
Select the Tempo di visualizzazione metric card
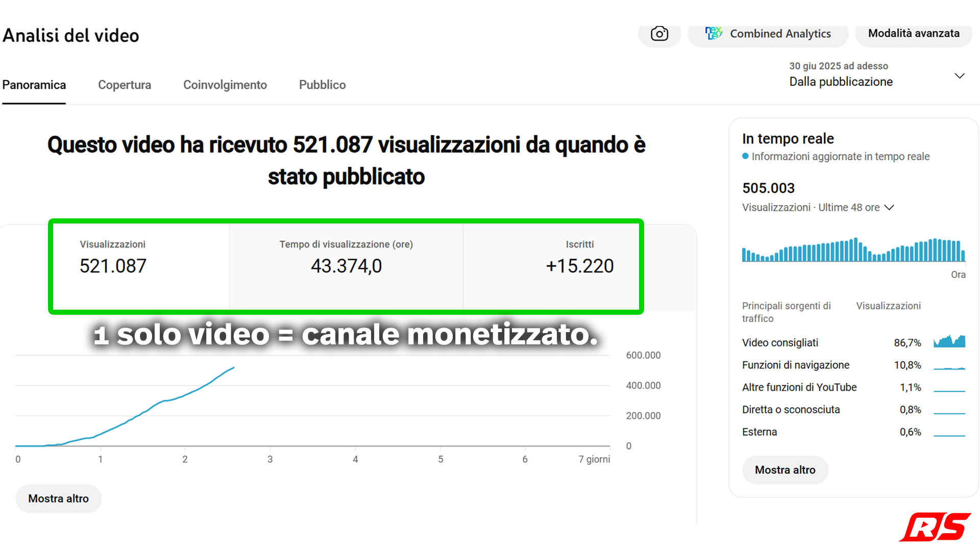346,266
